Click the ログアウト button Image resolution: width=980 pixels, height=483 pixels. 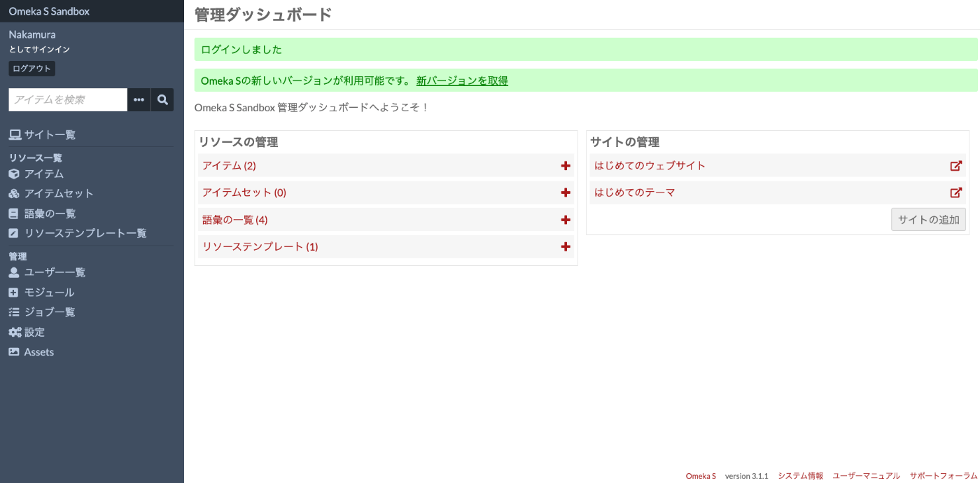(x=32, y=69)
